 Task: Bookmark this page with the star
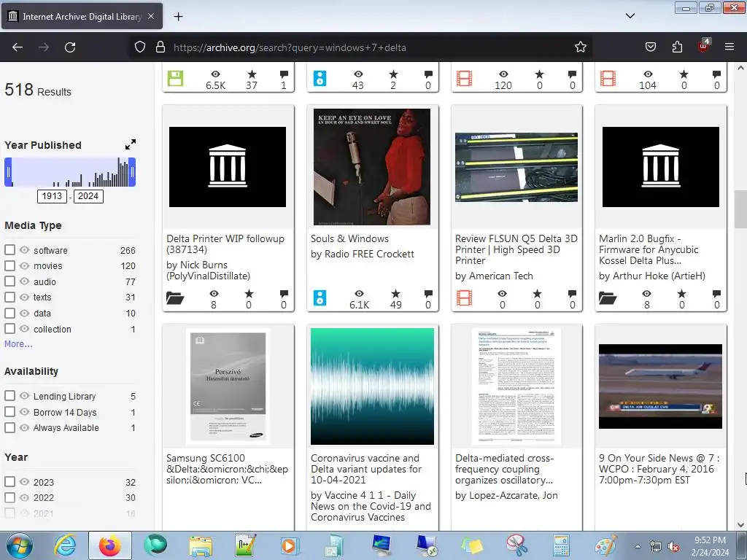[x=580, y=47]
